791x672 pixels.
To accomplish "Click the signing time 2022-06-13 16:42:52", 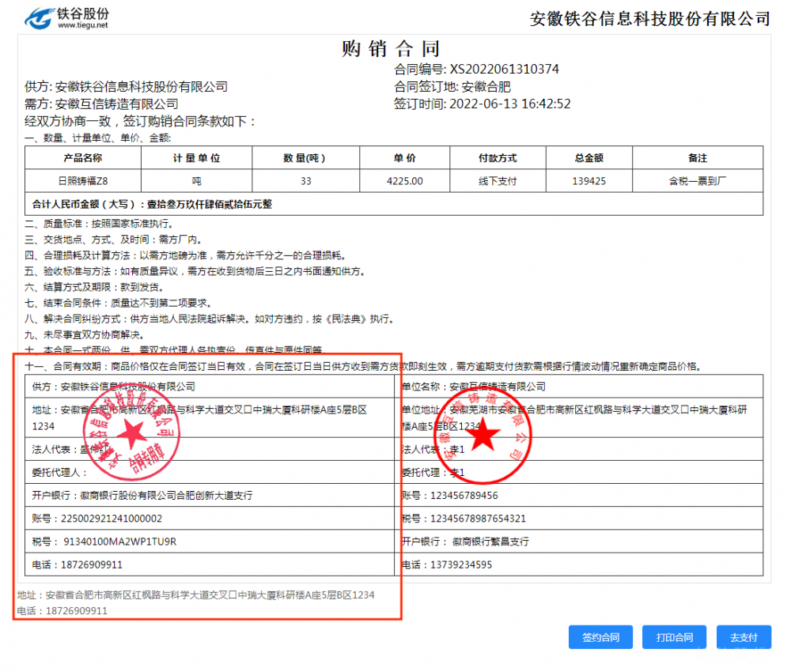I will coord(509,104).
